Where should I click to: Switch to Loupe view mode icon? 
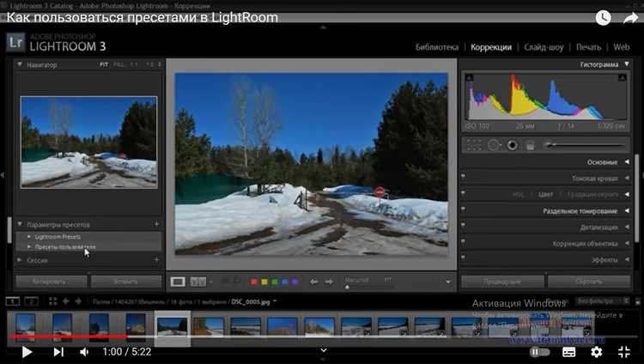tap(178, 282)
